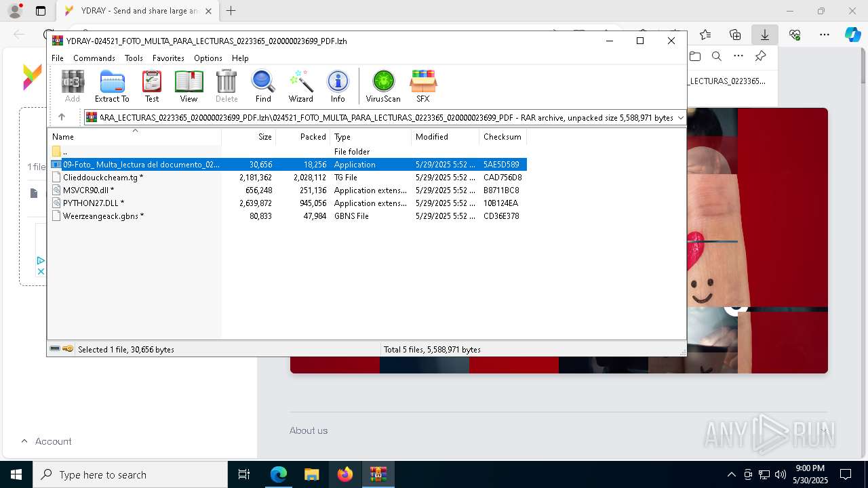Launch the Wizard tool

pos(300,87)
